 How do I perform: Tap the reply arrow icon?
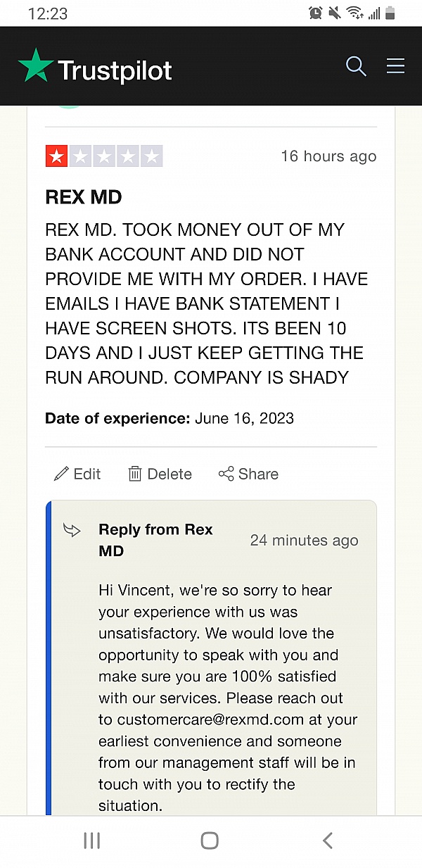(72, 529)
